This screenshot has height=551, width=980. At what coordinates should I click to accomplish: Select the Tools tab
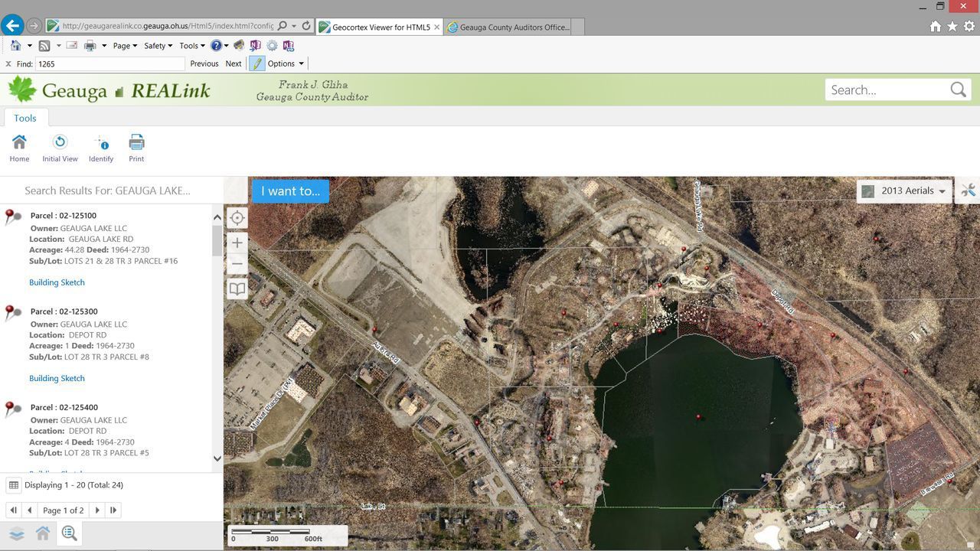pyautogui.click(x=25, y=118)
